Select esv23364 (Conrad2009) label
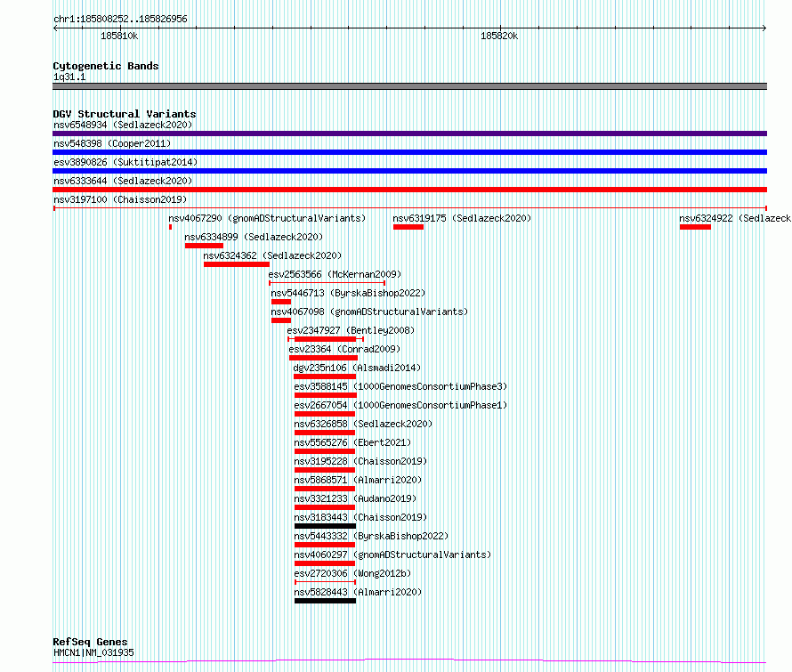 [344, 349]
